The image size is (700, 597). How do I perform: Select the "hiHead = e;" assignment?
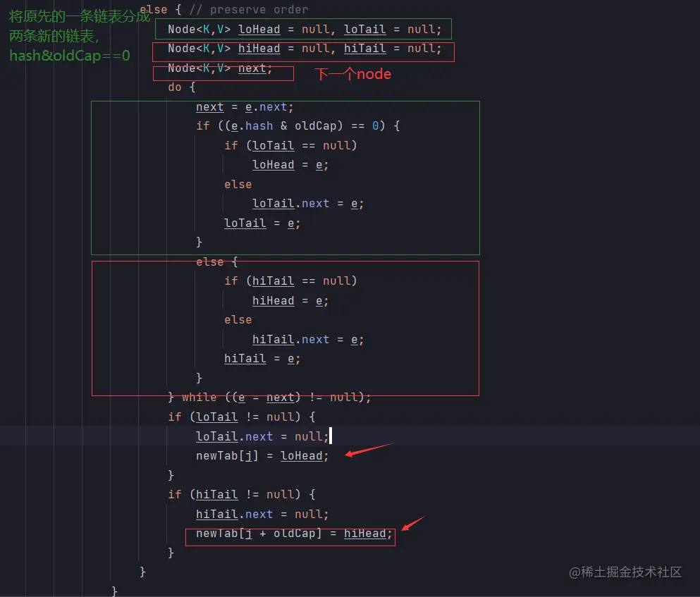(x=290, y=301)
